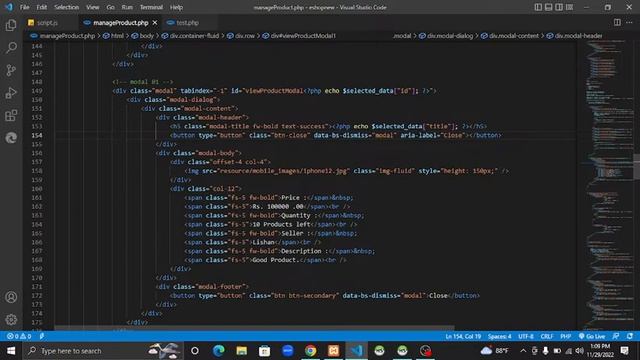Toggle secondary side bar layout icon
Image resolution: width=640 pixels, height=360 pixels.
click(559, 7)
